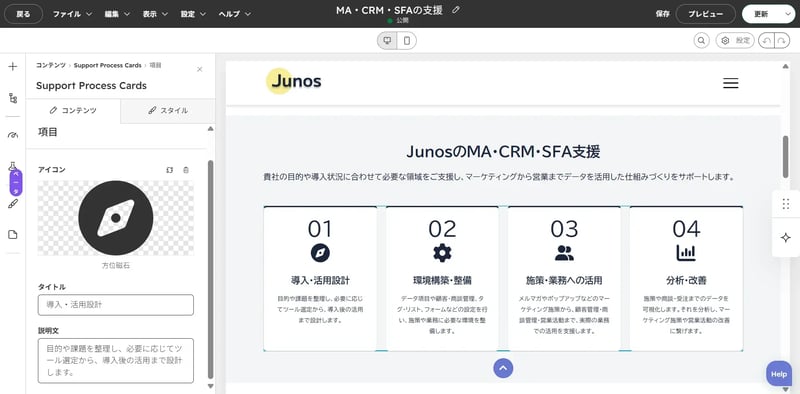Viewport: 800px width, 394px height.
Task: Click the 更新 publish button
Action: [x=761, y=14]
